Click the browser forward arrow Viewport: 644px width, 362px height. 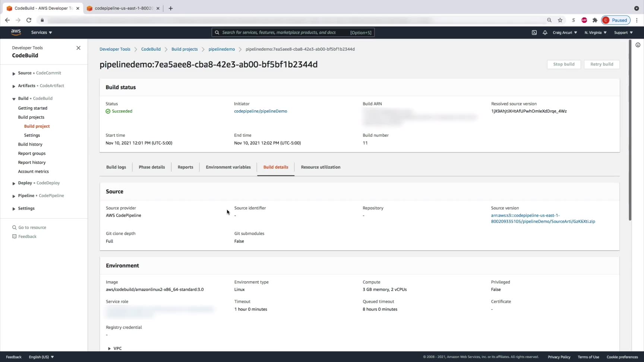[x=18, y=20]
